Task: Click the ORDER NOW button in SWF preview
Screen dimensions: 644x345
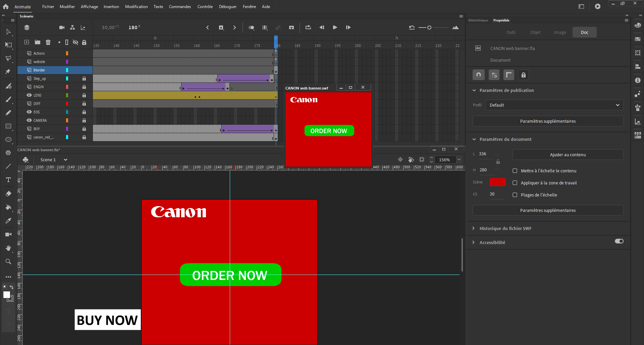Action: [329, 131]
